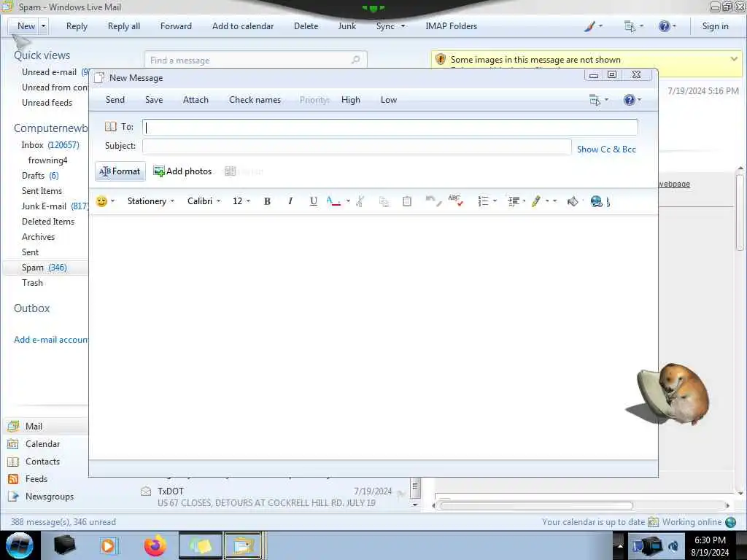
Task: Toggle underline formatting
Action: (x=313, y=201)
